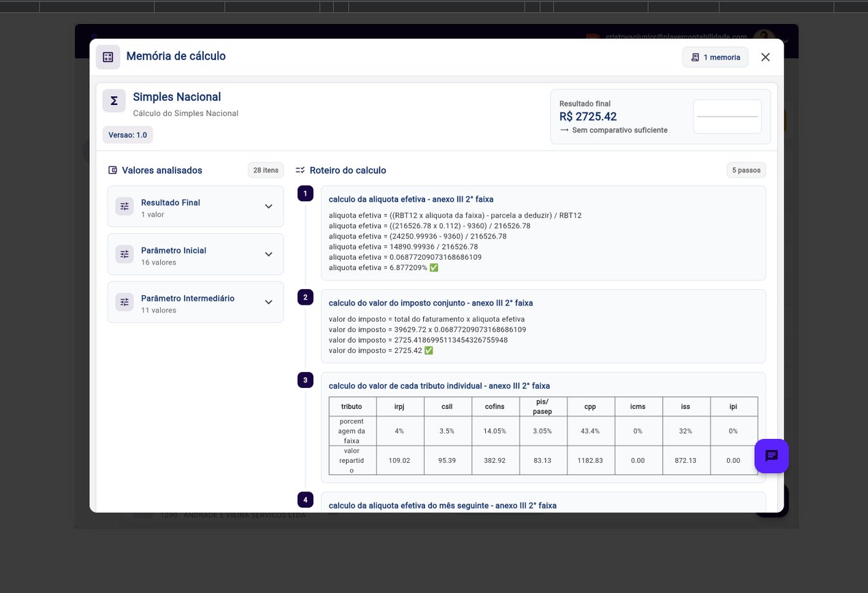This screenshot has height=593, width=868.
Task: Click the sliders icon on Parâmetro Inicial card
Action: (124, 254)
